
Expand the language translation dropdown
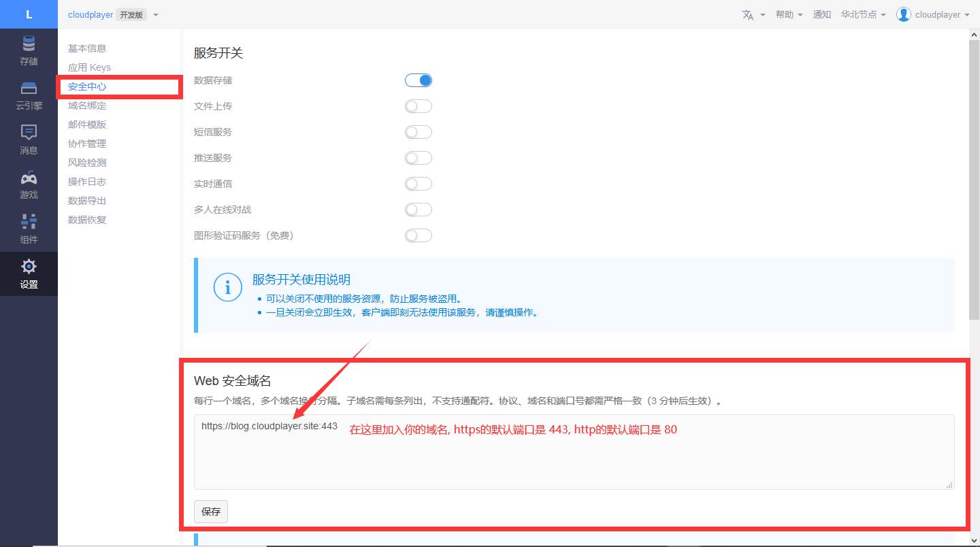[753, 14]
